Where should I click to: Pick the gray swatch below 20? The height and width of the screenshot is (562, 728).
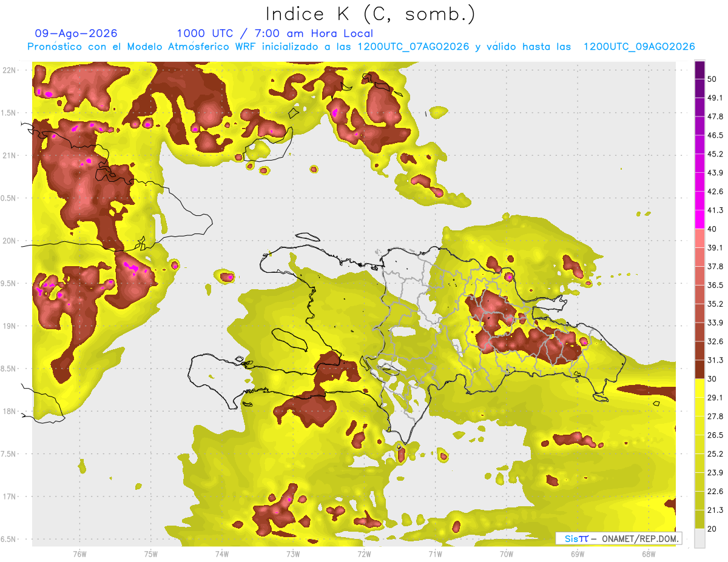(699, 538)
